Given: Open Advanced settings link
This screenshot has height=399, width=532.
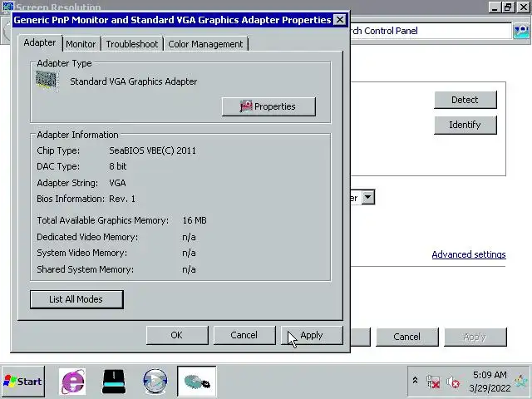Looking at the screenshot, I should 469,254.
